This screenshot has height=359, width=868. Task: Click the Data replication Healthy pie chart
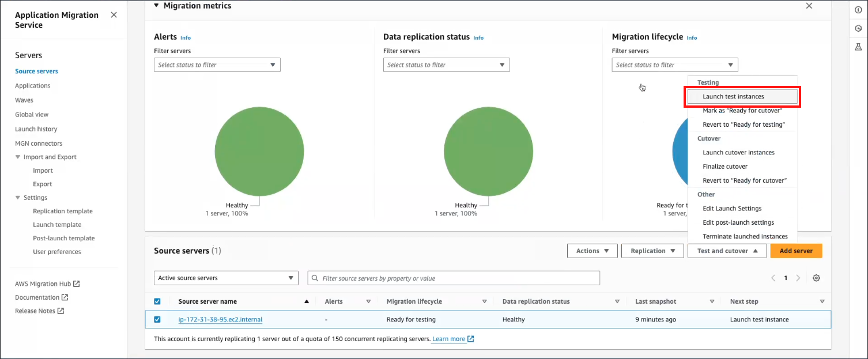[489, 152]
